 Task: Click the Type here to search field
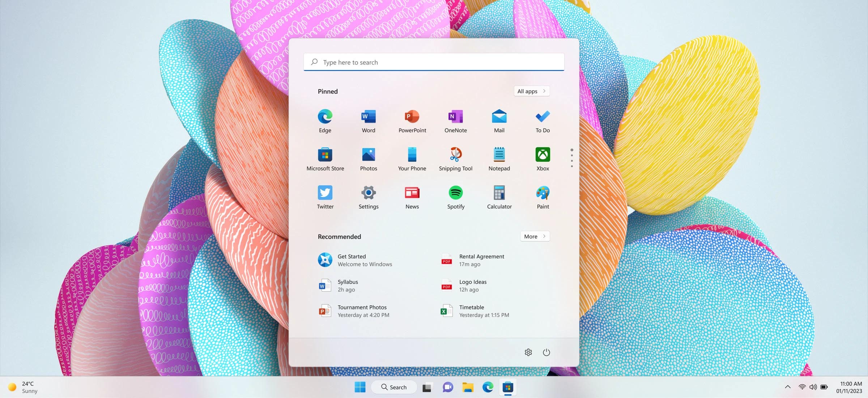[434, 62]
